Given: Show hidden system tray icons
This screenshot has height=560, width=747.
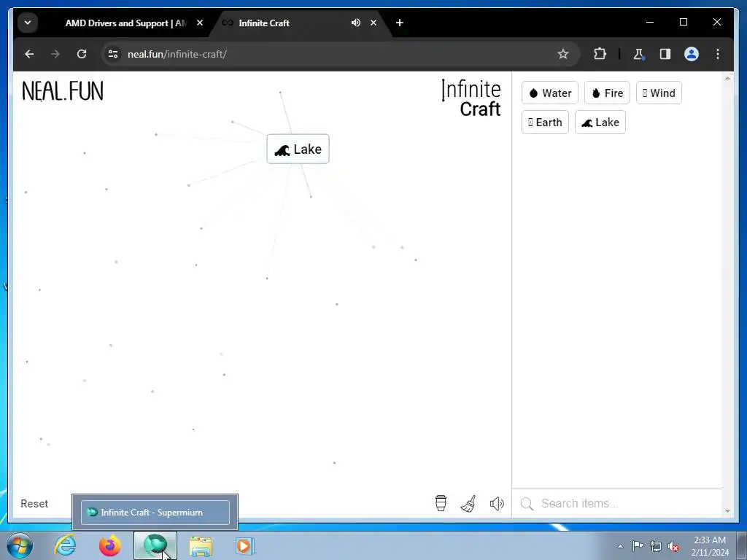Looking at the screenshot, I should click(620, 546).
